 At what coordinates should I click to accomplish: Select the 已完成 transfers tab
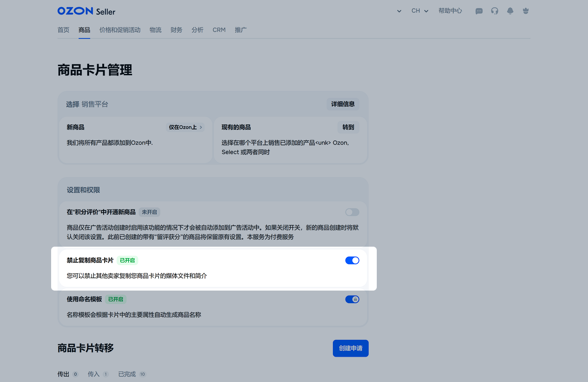[x=127, y=374]
